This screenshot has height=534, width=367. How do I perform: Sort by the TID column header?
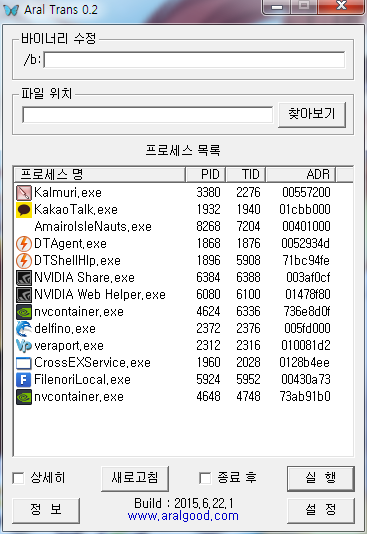pos(246,174)
